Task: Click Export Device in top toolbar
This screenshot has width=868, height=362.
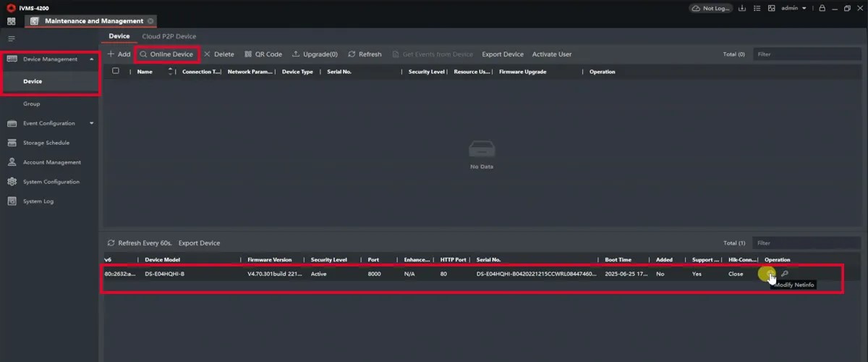Action: tap(503, 54)
